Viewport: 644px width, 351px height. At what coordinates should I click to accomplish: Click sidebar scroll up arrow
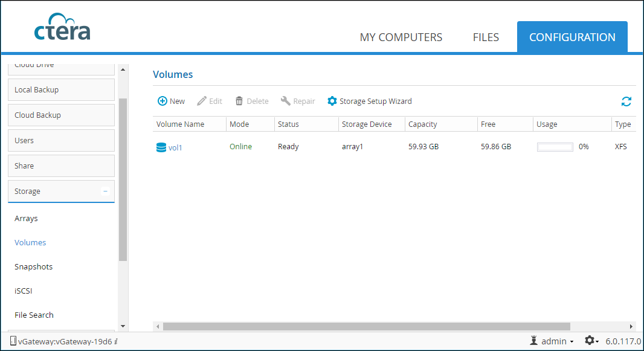[123, 70]
